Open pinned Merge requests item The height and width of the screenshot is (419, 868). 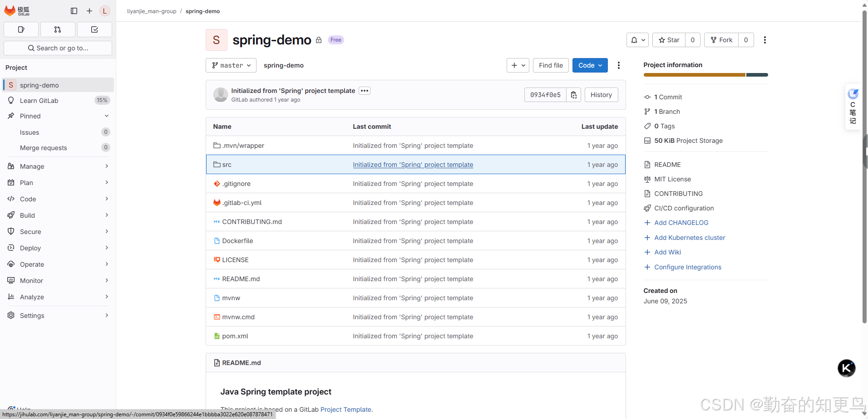click(58, 148)
